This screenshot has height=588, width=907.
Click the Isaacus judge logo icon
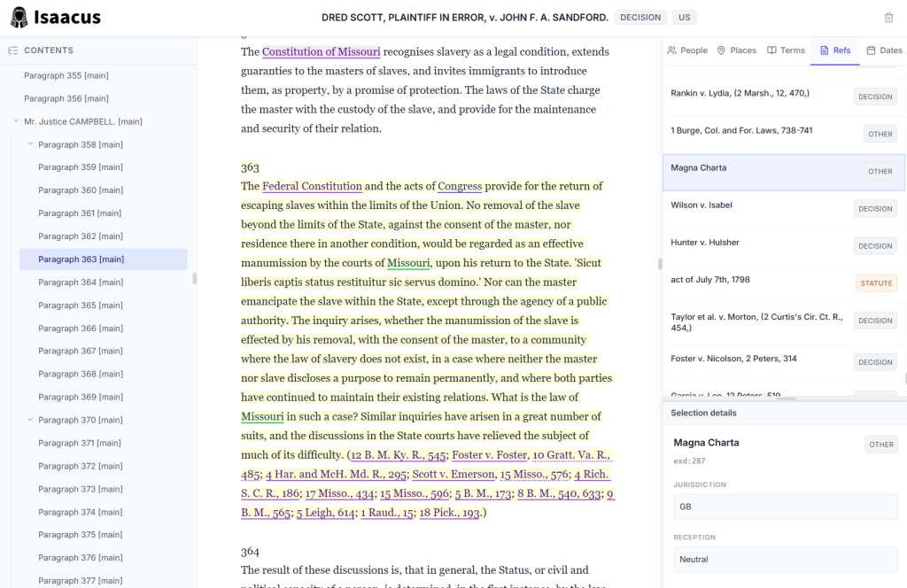[x=19, y=18]
